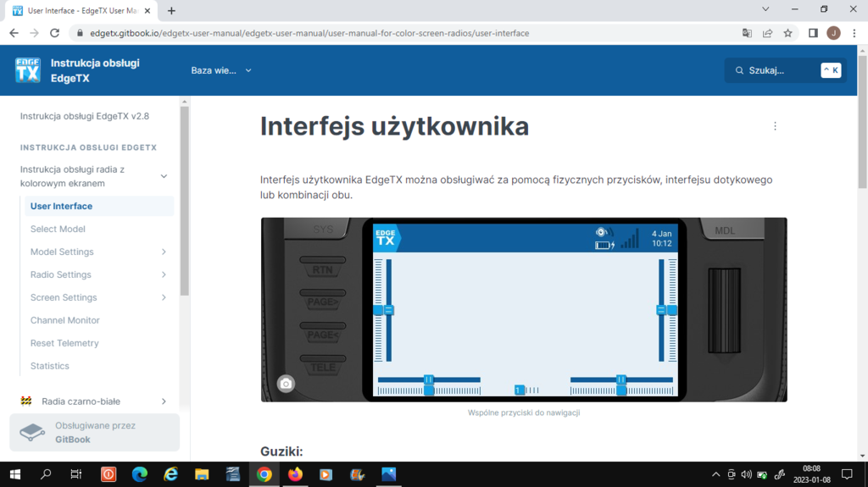Click the Obsługiwane przez GitBook link
Viewport: 868px width, 487px height.
coord(94,432)
